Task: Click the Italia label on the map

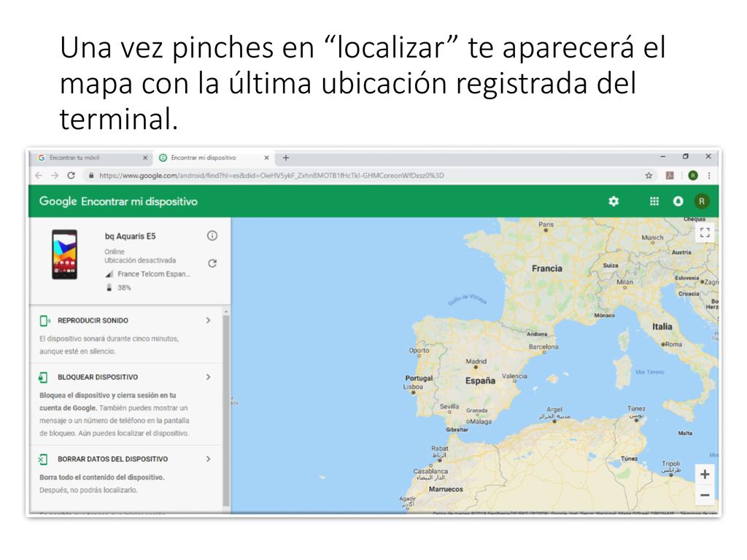Action: point(662,327)
